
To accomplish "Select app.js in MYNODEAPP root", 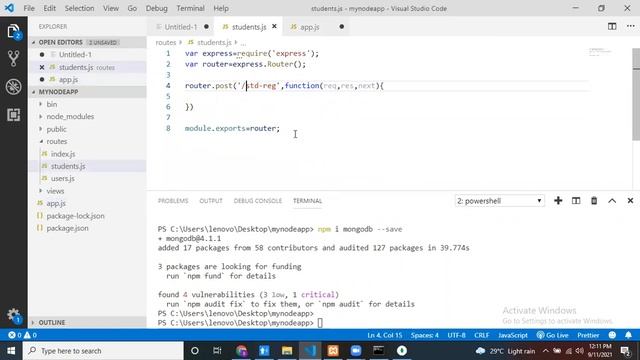I will pyautogui.click(x=56, y=203).
